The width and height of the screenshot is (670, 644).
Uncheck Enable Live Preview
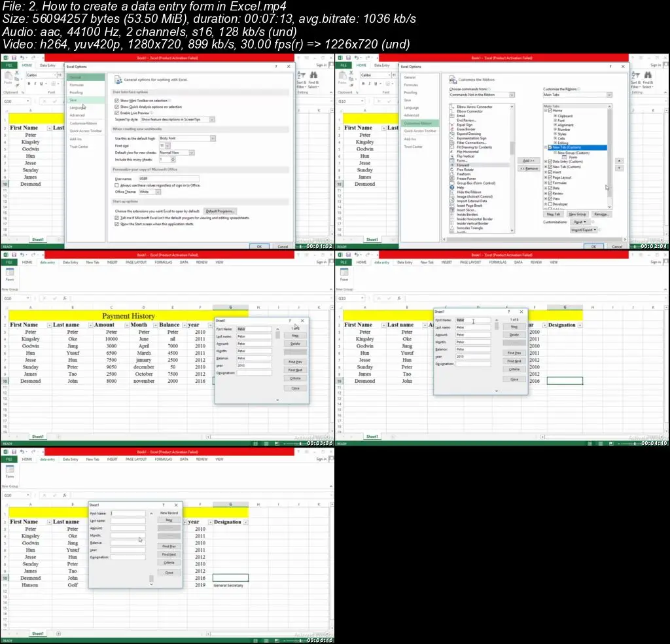tap(116, 113)
